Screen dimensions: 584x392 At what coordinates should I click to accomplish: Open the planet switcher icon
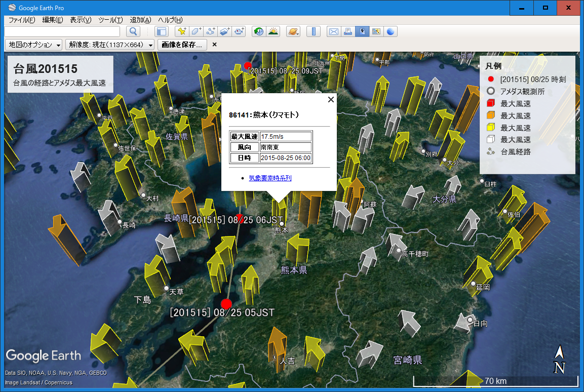click(293, 31)
